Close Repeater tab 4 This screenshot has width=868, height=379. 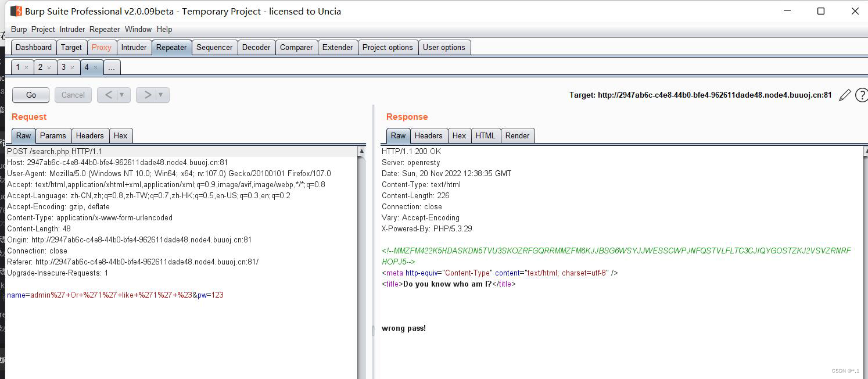pos(95,67)
